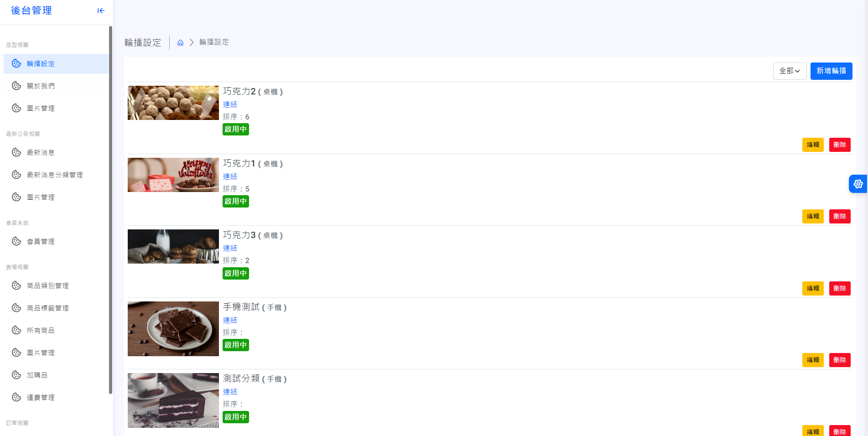868x436 pixels.
Task: Select 最新消息分類管理 from the sidebar
Action: tap(55, 175)
